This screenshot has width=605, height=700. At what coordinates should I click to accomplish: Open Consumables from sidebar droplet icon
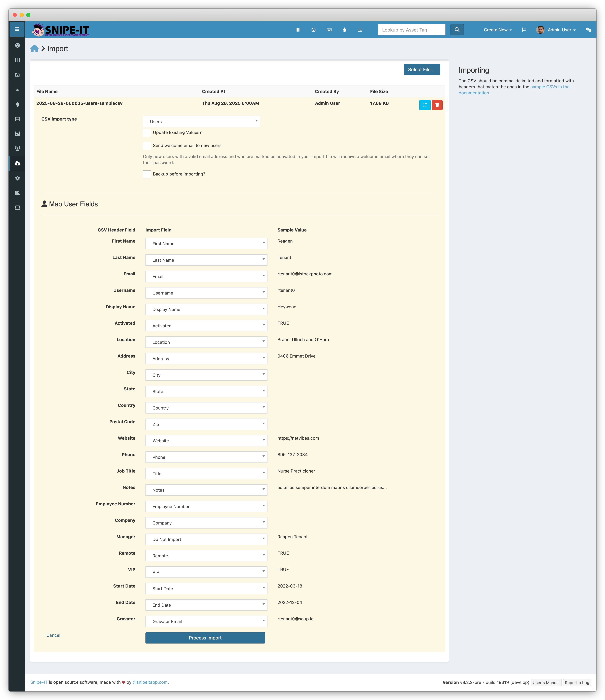18,104
